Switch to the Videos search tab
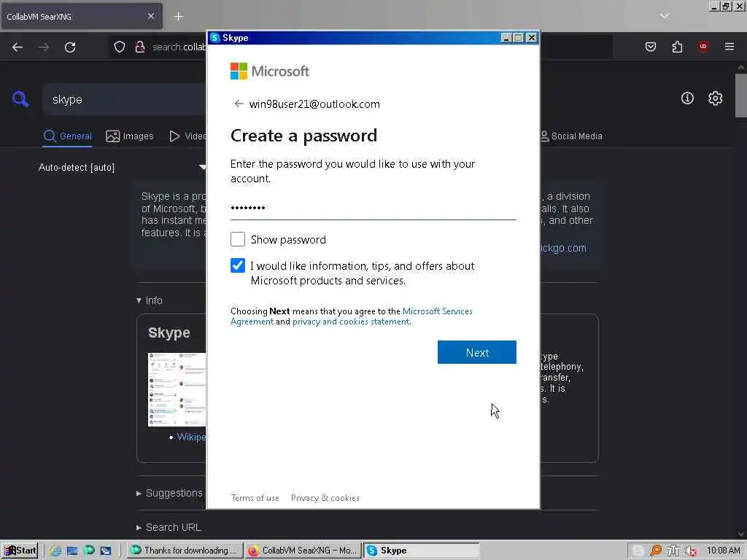 pos(187,136)
